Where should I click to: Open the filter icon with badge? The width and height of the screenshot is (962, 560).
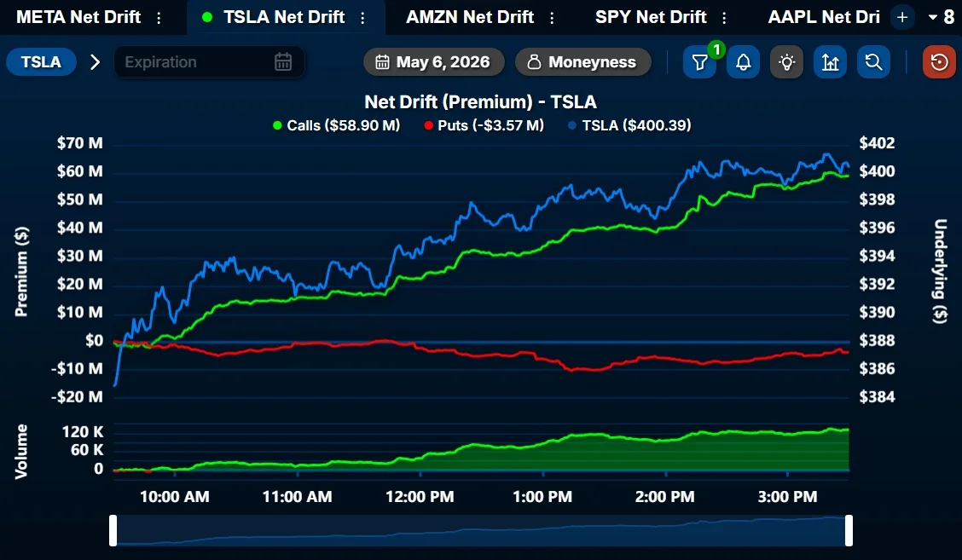(699, 62)
